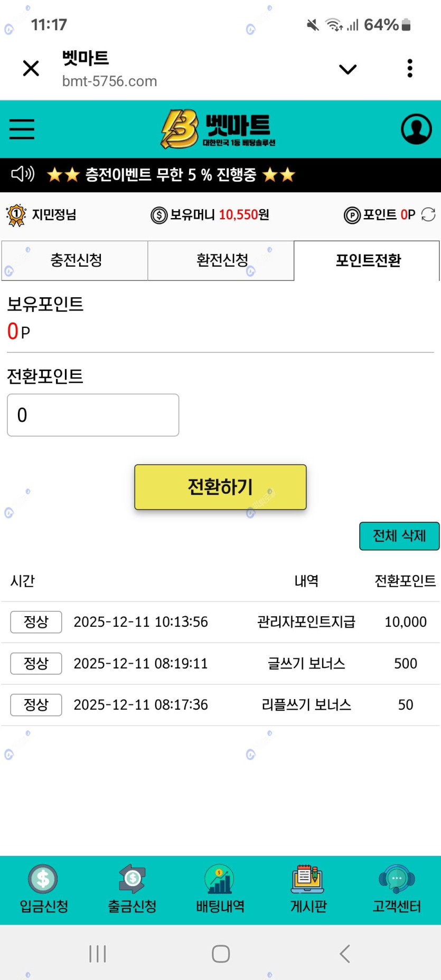Switch to 충전신청 tab
The image size is (441, 980).
pyautogui.click(x=76, y=260)
